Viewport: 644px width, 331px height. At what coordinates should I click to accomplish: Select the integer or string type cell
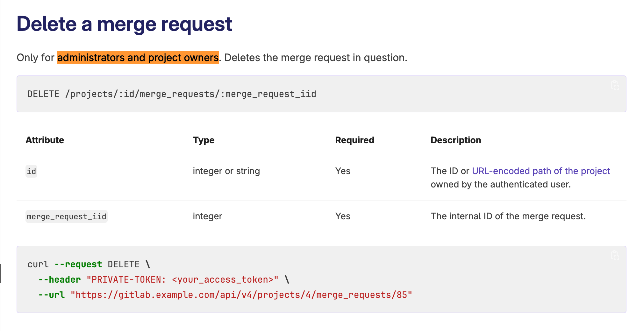pos(226,171)
